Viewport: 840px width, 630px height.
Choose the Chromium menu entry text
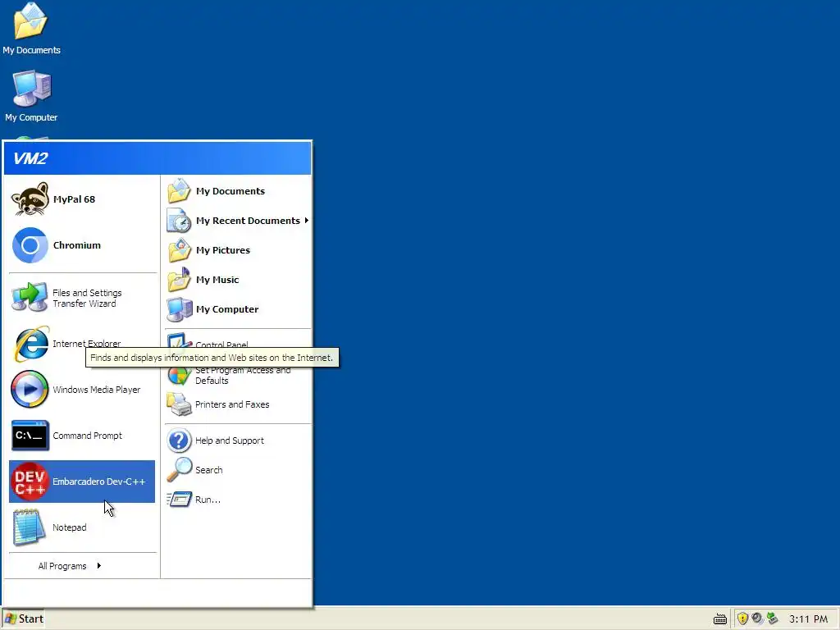coord(76,245)
